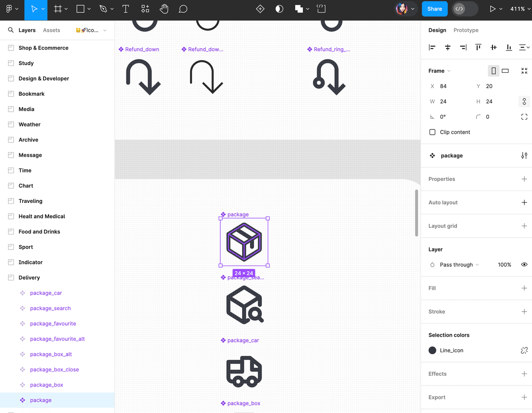Open the Figma main menu
This screenshot has height=413, width=532.
click(9, 9)
